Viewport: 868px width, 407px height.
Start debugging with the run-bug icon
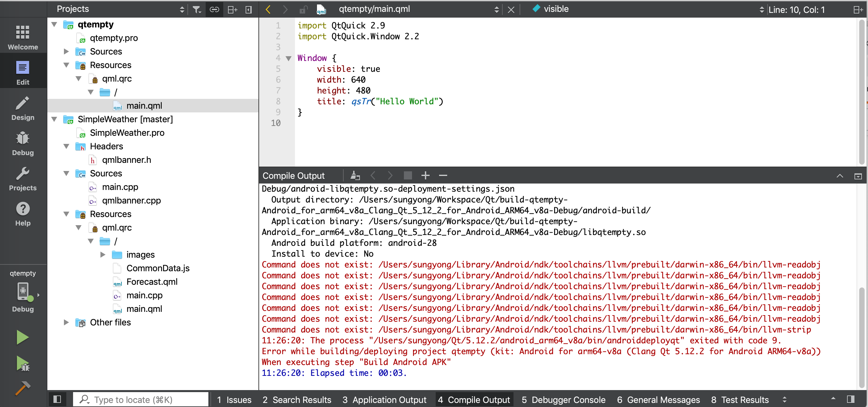coord(23,364)
